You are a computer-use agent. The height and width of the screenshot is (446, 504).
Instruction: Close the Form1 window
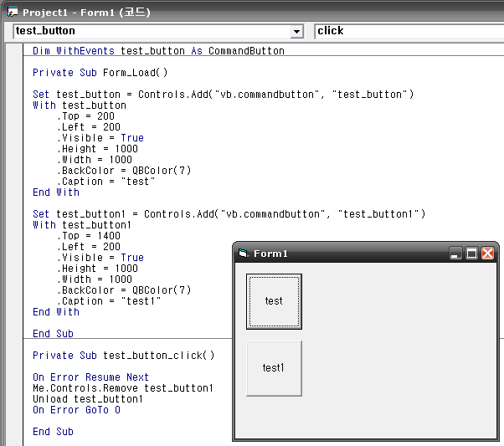click(x=487, y=254)
